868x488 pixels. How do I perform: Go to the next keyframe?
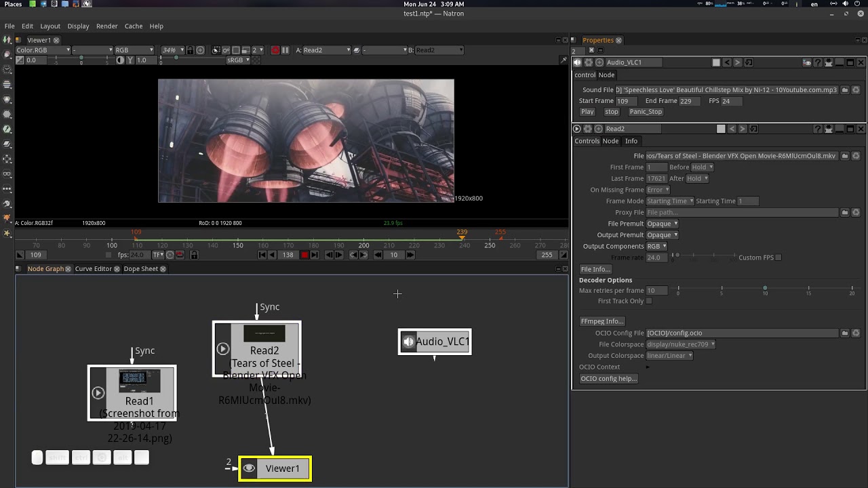click(x=363, y=255)
